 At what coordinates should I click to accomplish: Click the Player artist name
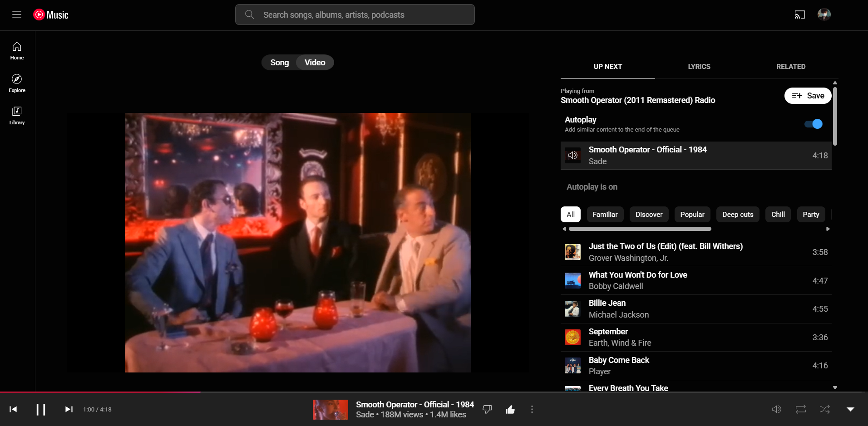pyautogui.click(x=599, y=372)
